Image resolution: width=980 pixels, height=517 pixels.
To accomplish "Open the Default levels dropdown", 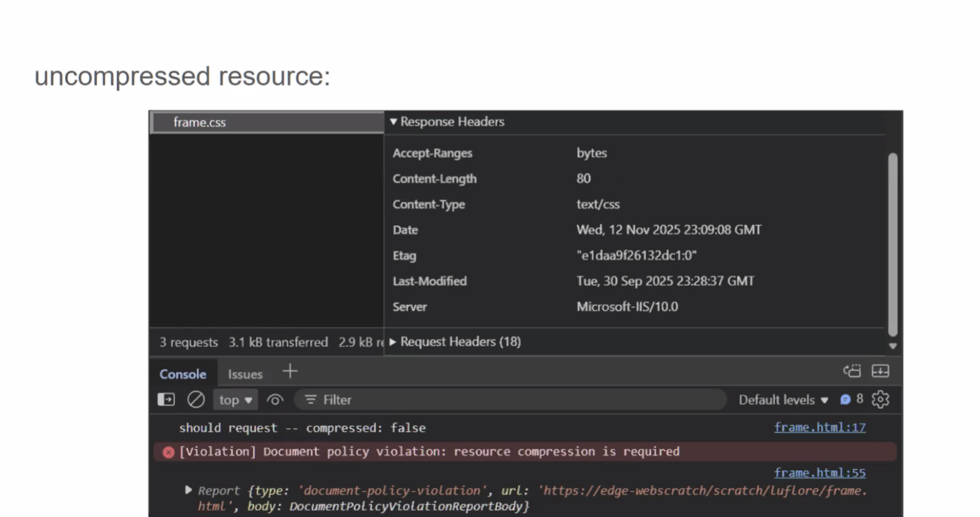I will [783, 400].
